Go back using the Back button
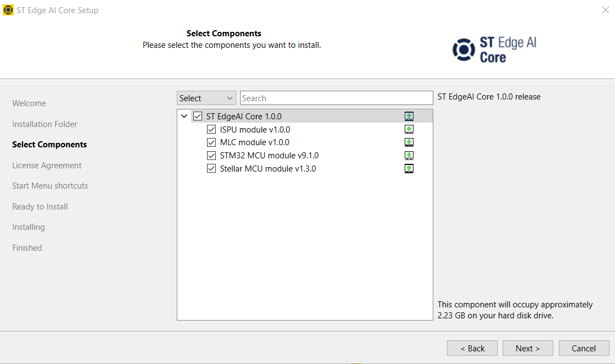615x364 pixels. pos(472,348)
